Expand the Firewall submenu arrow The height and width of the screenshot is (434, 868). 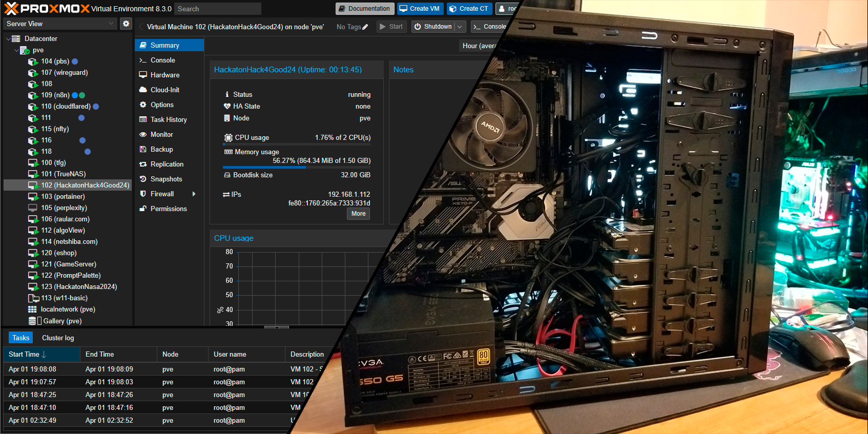click(194, 194)
